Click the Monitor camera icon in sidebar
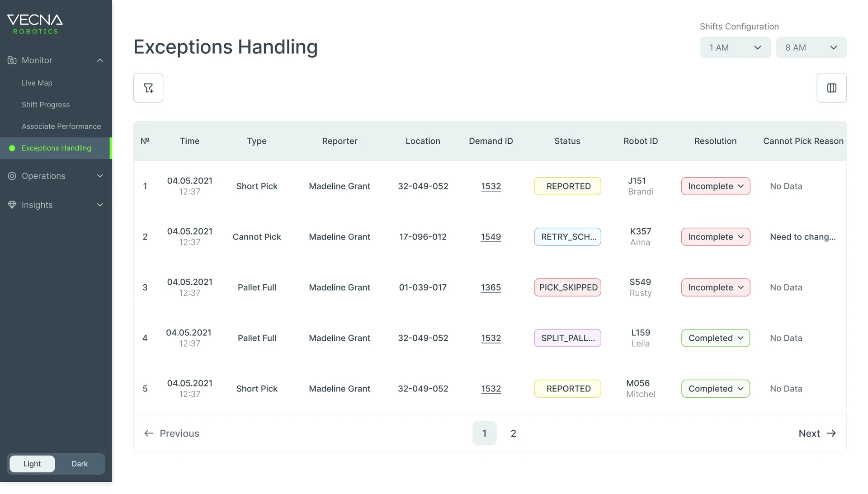868x494 pixels. click(x=12, y=60)
